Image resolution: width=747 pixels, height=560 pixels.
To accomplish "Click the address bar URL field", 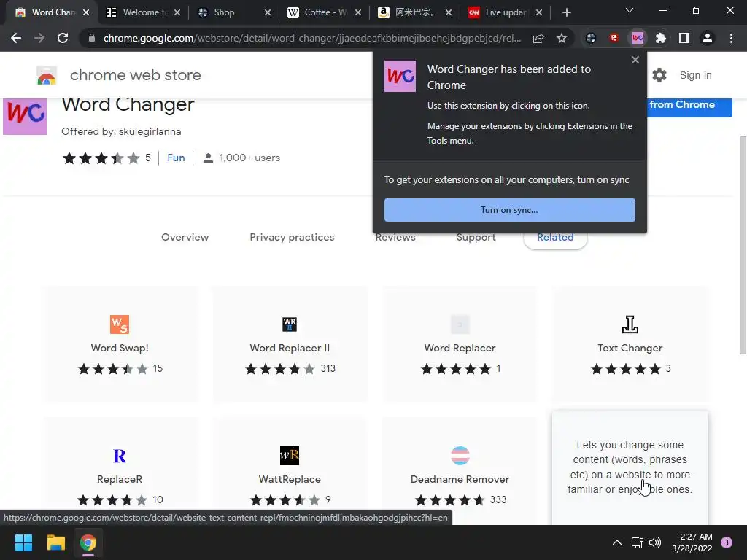I will [x=312, y=38].
